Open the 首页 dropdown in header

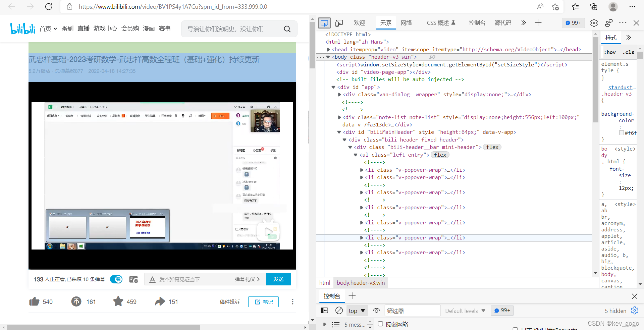[x=48, y=29]
